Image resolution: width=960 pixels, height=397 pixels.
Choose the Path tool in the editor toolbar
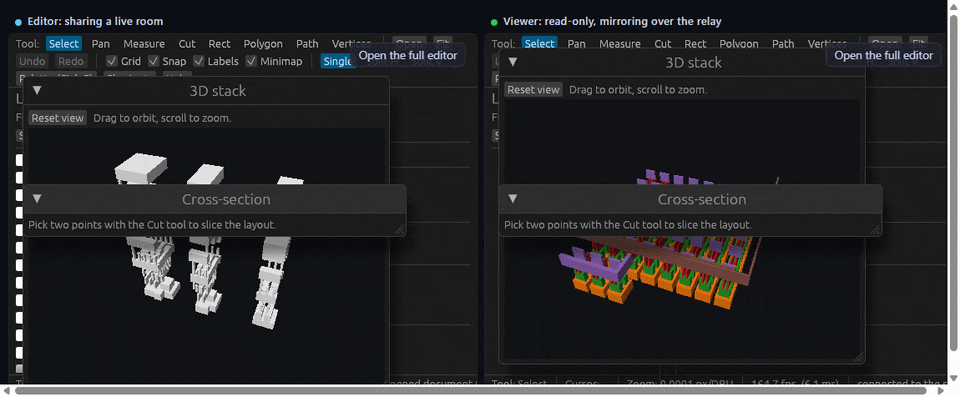click(307, 43)
